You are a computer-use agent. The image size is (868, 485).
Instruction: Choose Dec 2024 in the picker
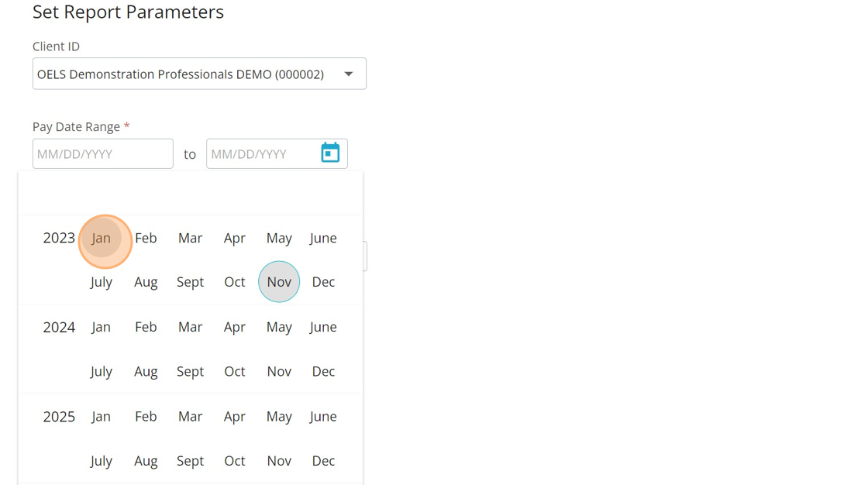323,372
